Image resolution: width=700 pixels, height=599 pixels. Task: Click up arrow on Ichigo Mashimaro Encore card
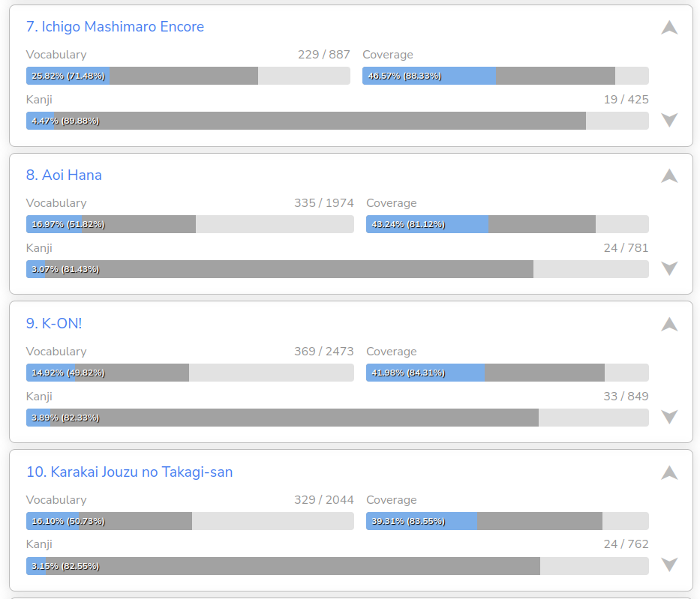coord(669,28)
